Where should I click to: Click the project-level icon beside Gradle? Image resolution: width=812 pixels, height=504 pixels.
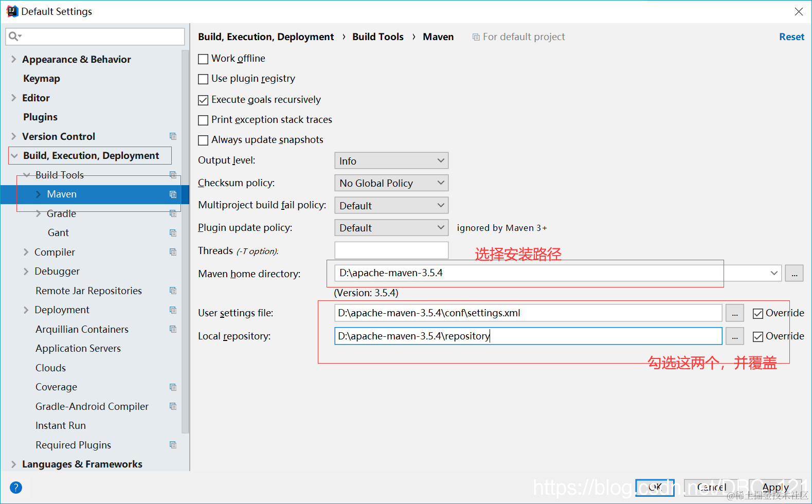click(x=173, y=213)
